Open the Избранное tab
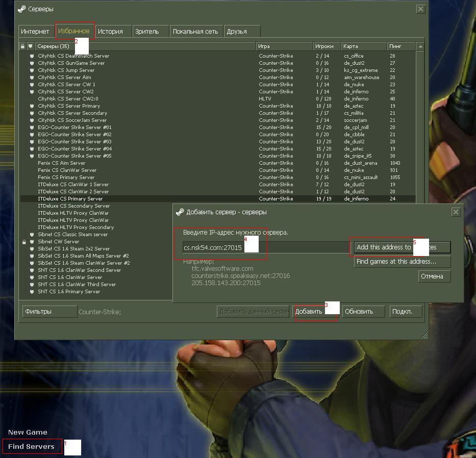This screenshot has width=476, height=458. pyautogui.click(x=74, y=31)
